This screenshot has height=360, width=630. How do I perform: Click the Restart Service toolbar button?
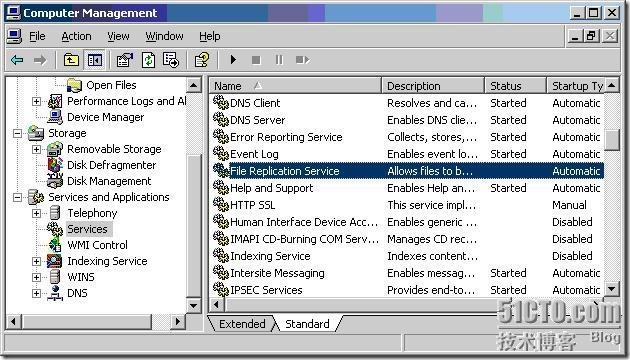pos(302,60)
